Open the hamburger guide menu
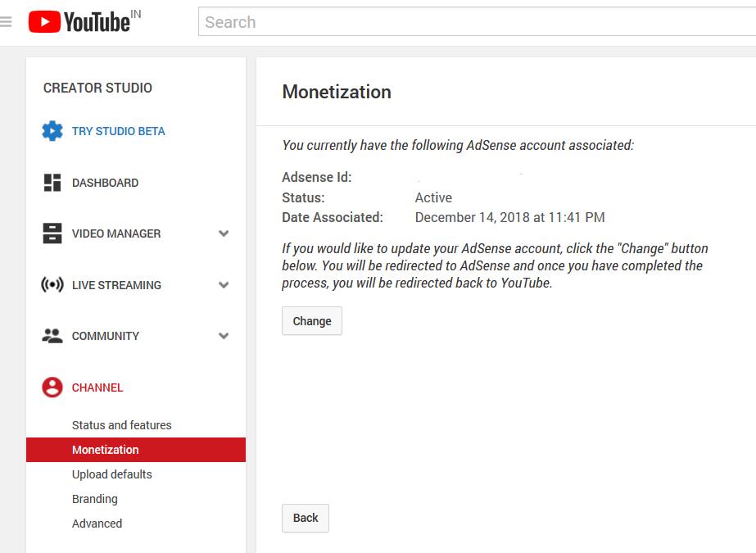 point(5,21)
